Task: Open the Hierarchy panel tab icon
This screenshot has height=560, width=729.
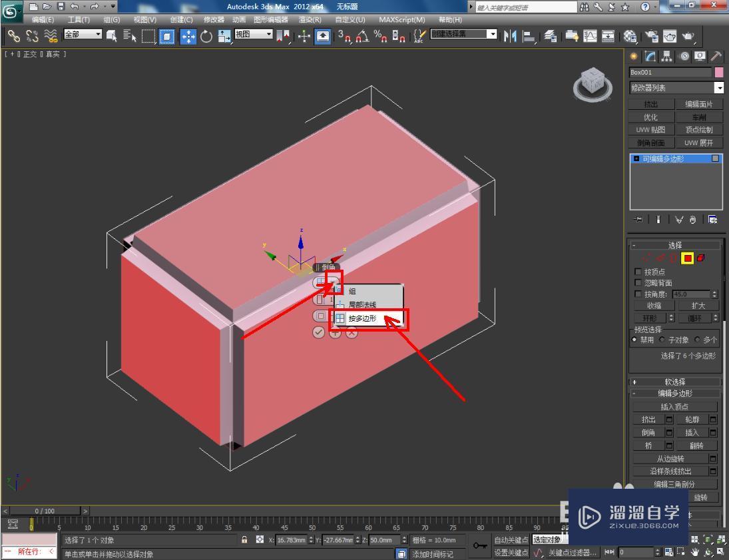Action: tap(666, 57)
